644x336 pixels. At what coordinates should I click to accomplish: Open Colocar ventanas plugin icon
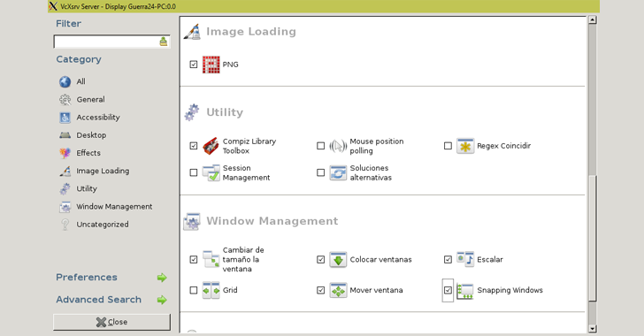tap(338, 260)
